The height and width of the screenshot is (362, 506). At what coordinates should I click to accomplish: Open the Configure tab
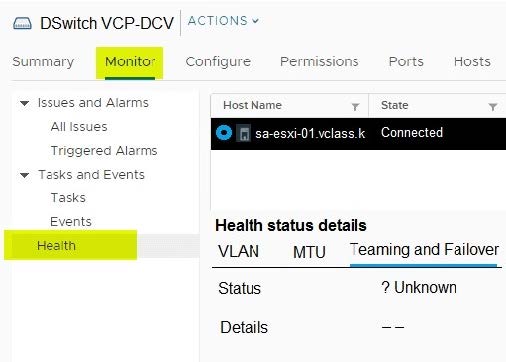click(x=218, y=62)
